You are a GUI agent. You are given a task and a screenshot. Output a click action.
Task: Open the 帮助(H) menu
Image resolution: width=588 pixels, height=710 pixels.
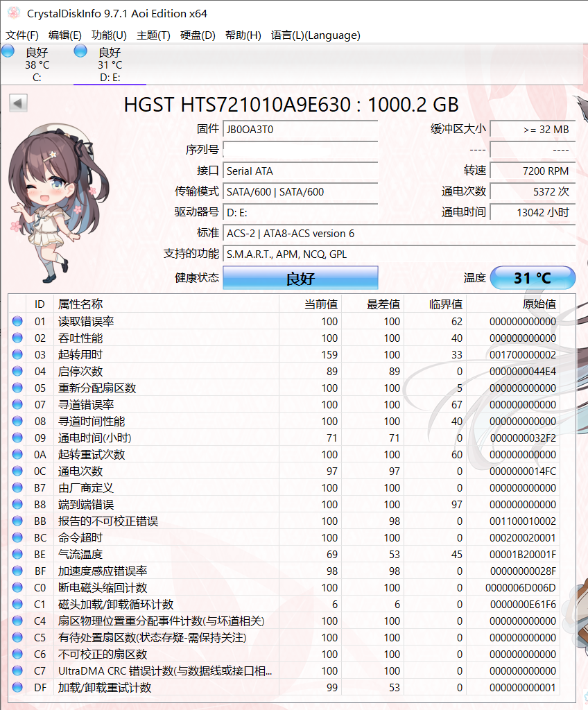[x=243, y=35]
